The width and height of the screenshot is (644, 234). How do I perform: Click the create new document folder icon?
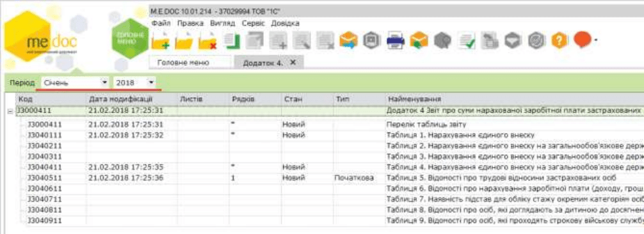pyautogui.click(x=161, y=42)
